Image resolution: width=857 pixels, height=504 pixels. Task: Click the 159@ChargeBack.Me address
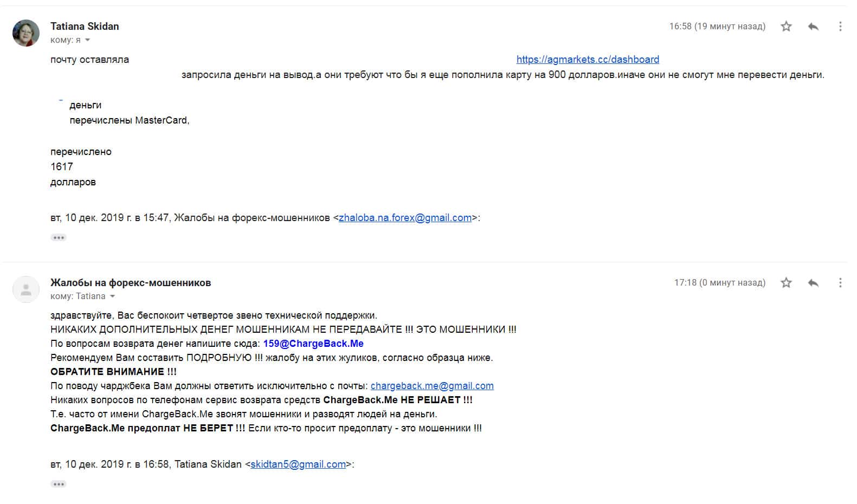tap(313, 344)
